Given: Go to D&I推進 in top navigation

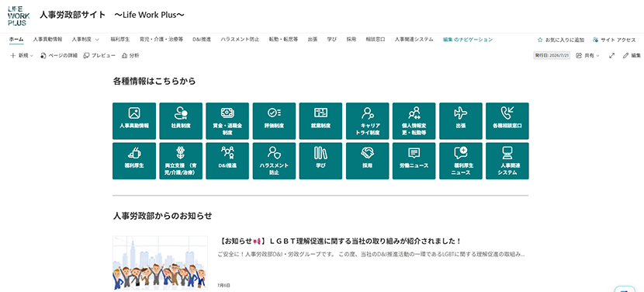Looking at the screenshot, I should pos(202,40).
